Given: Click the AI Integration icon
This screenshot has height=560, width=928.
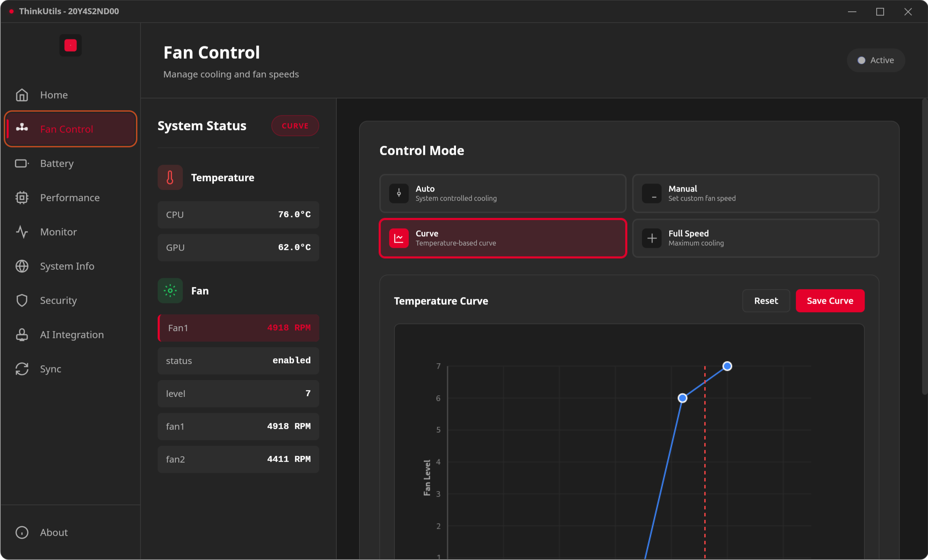Looking at the screenshot, I should tap(22, 335).
